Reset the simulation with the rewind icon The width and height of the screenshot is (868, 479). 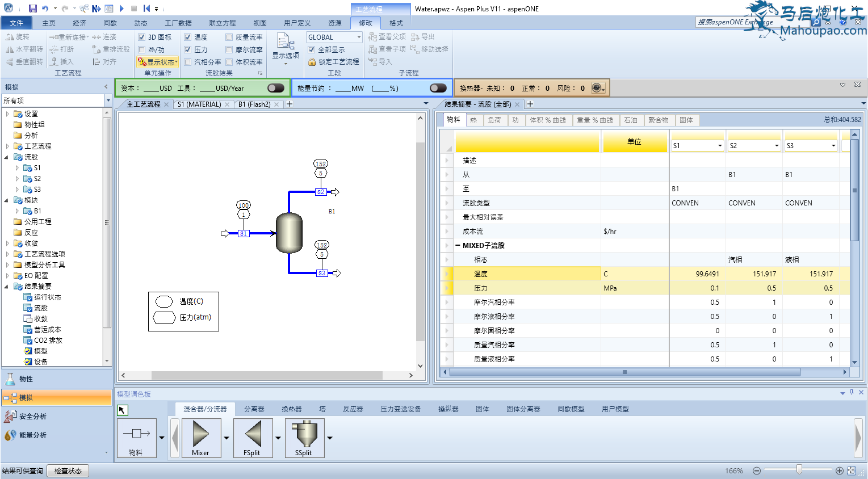pyautogui.click(x=146, y=9)
